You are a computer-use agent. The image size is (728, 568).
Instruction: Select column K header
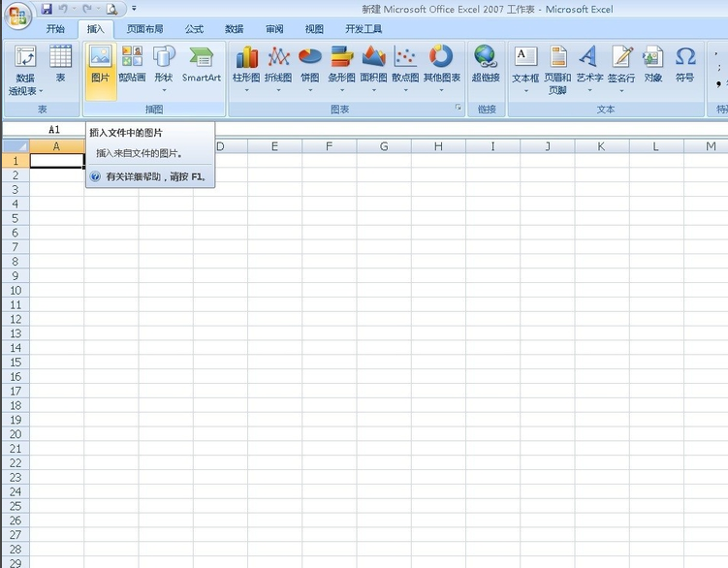(602, 146)
